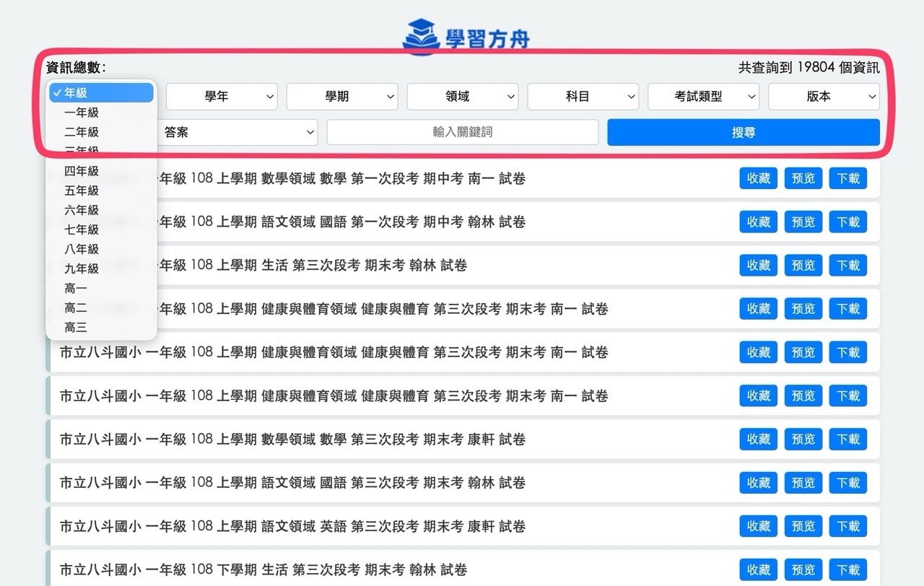Image resolution: width=924 pixels, height=586 pixels.
Task: Click 预览 on the 翰林 國語 exam row
Action: (803, 222)
